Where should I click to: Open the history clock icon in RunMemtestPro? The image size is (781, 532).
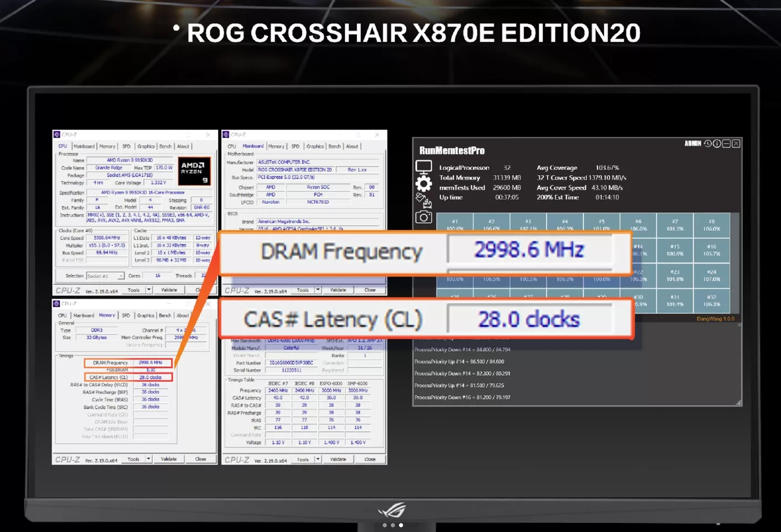coord(708,144)
